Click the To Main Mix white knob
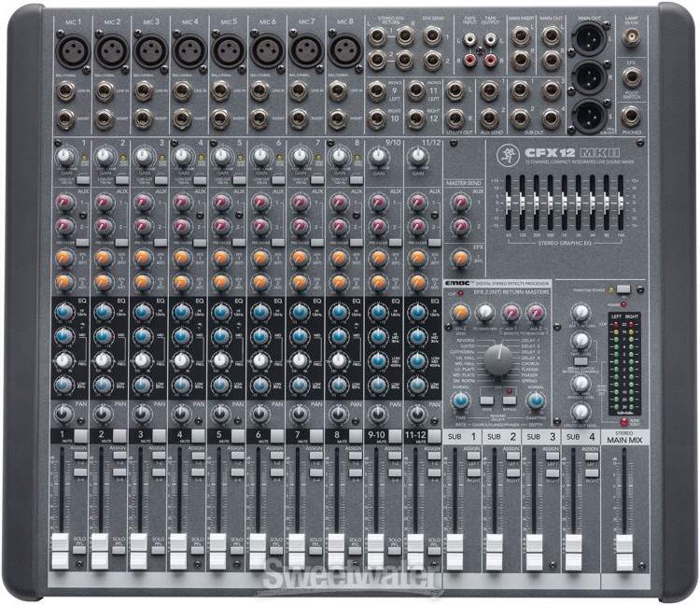The image size is (700, 605). [485, 313]
